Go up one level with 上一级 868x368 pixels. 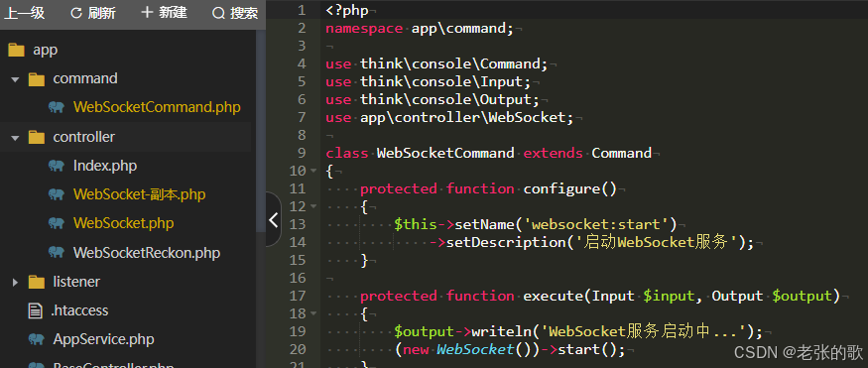(25, 13)
